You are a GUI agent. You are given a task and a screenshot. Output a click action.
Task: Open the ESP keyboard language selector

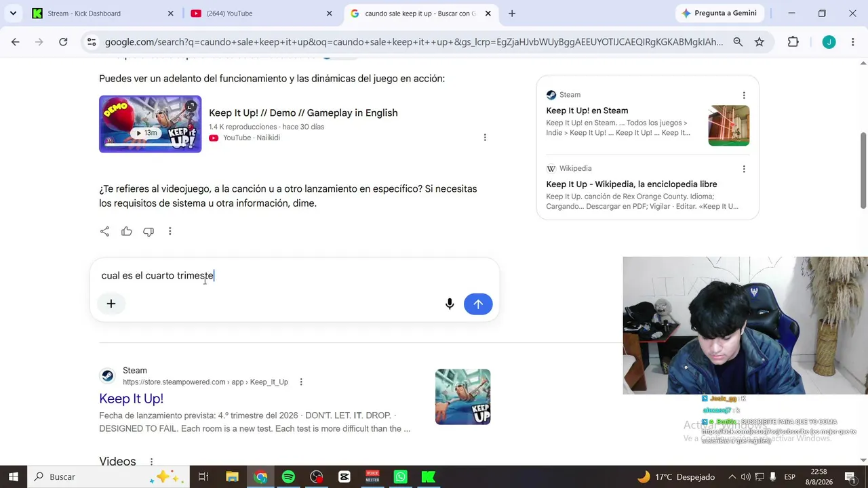pos(790,477)
